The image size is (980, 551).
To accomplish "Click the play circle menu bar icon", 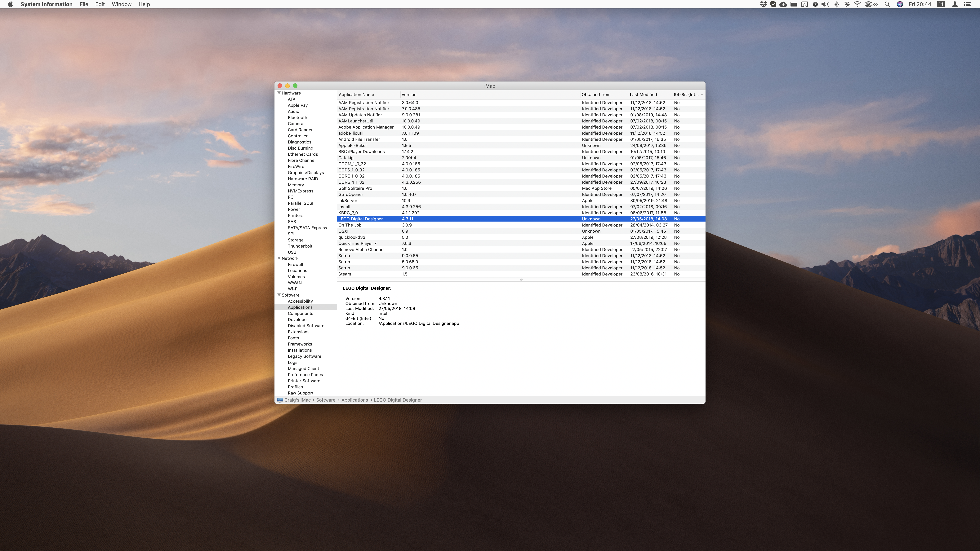I will tap(815, 4).
